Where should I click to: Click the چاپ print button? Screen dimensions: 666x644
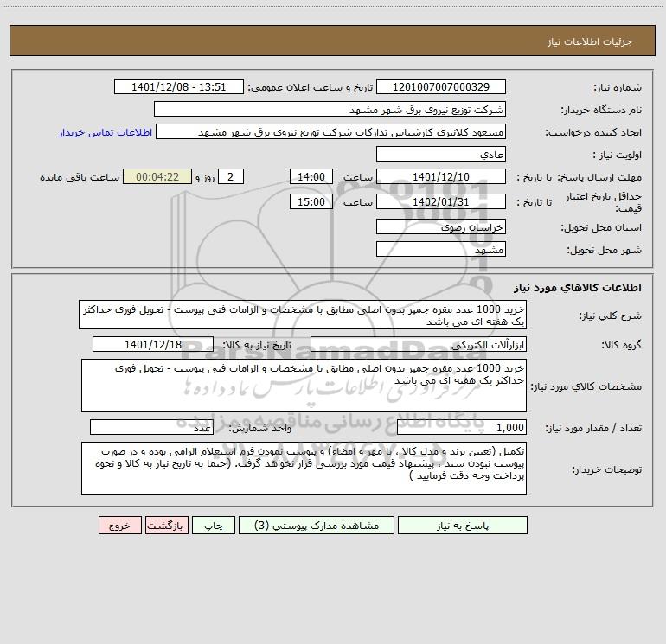(214, 526)
